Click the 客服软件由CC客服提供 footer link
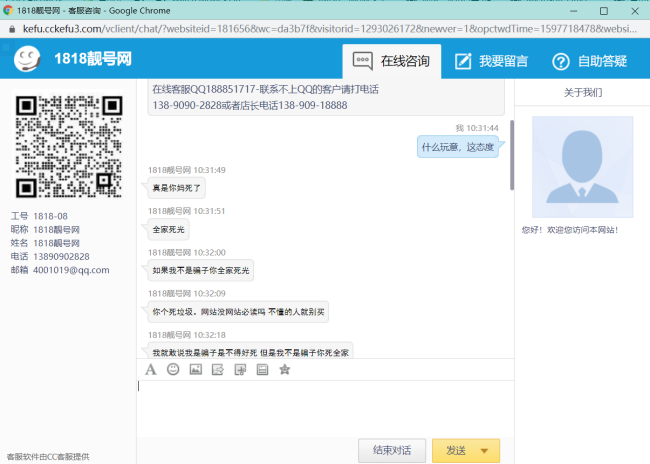650x464 pixels. (48, 456)
